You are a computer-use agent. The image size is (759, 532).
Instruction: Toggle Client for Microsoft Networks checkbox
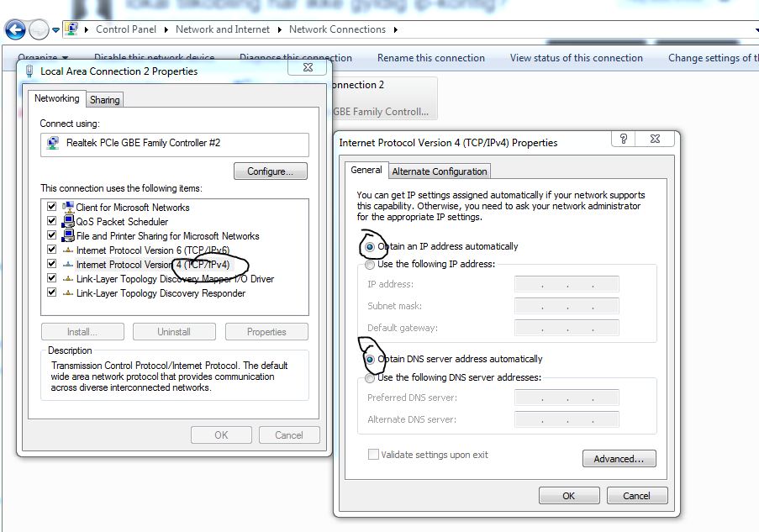tap(52, 207)
